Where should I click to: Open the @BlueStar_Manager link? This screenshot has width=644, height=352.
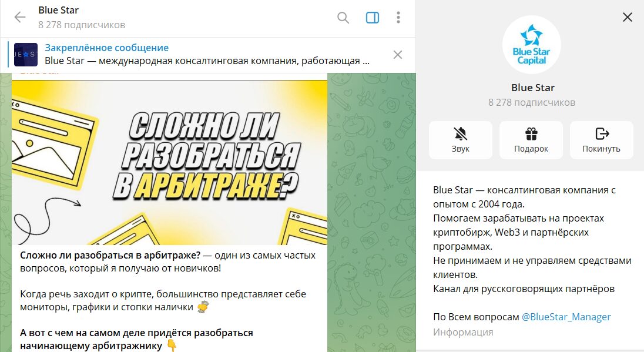566,317
